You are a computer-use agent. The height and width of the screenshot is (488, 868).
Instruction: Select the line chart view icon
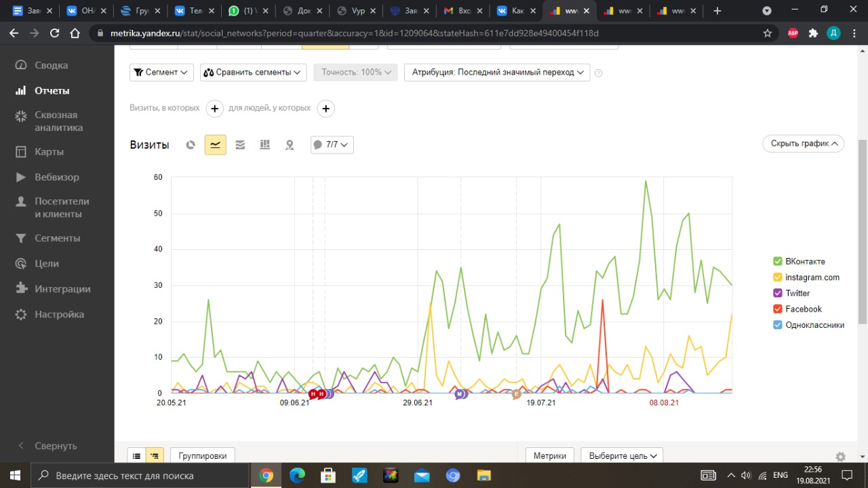pyautogui.click(x=215, y=145)
